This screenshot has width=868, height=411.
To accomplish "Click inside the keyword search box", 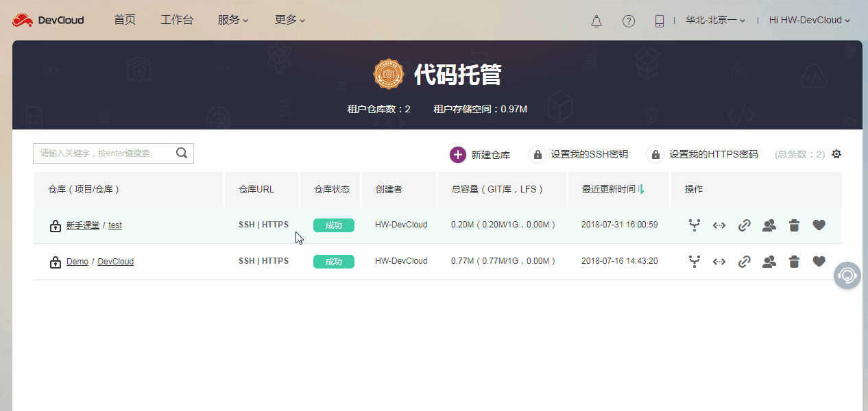I will pyautogui.click(x=103, y=153).
